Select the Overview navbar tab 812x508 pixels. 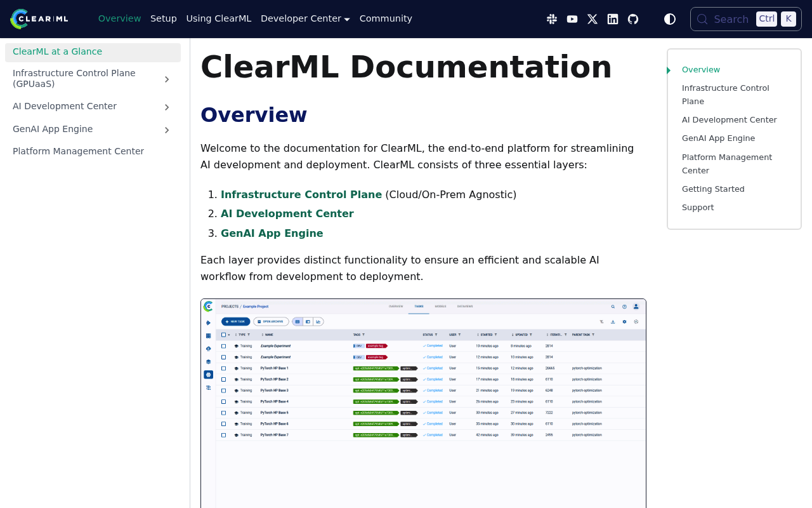pos(120,18)
